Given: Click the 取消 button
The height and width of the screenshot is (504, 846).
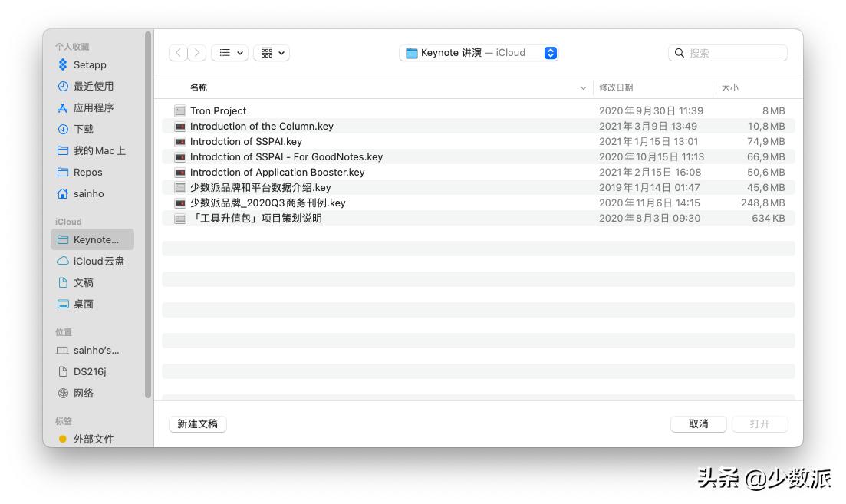Looking at the screenshot, I should pos(698,424).
